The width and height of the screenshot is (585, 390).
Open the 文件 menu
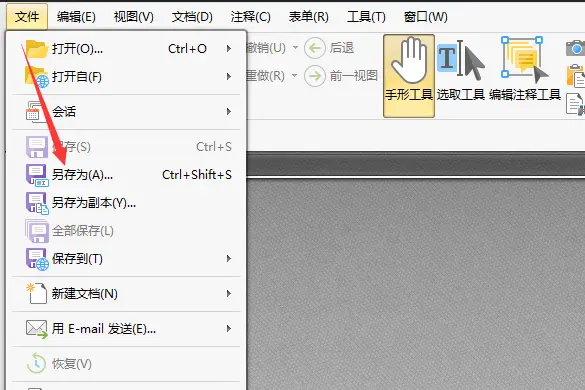pyautogui.click(x=27, y=16)
